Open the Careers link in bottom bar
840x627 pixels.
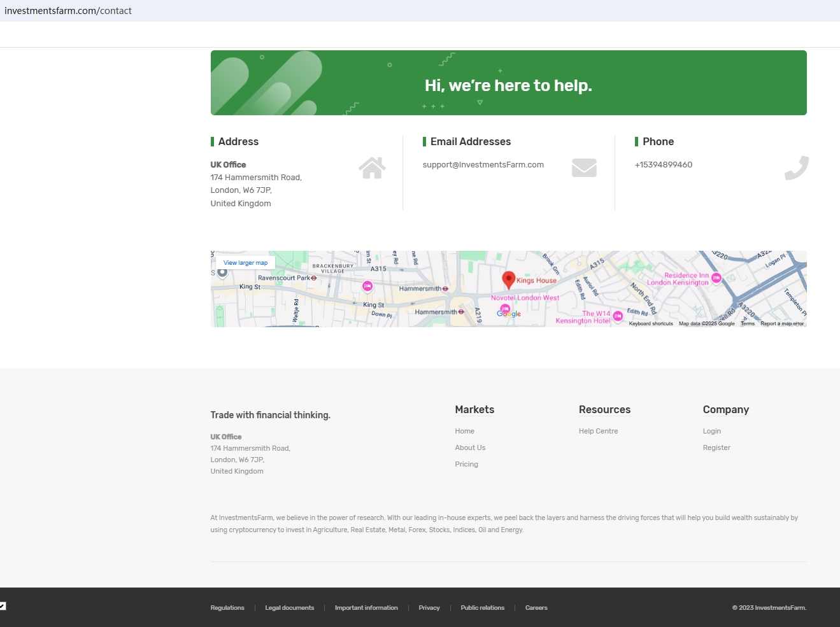point(536,608)
